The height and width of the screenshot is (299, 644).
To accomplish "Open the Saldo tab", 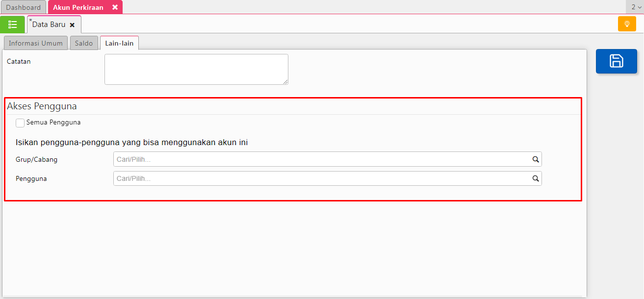I will (84, 43).
